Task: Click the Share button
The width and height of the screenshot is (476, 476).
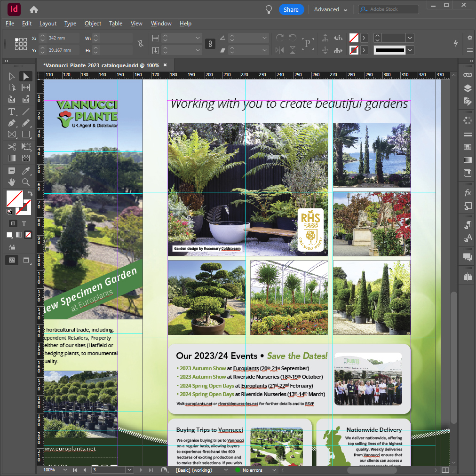Action: click(x=291, y=10)
